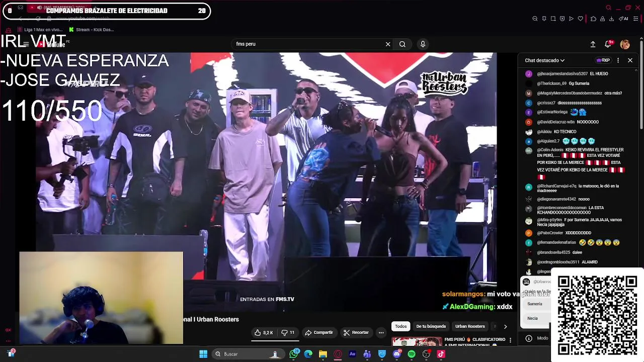Open the extensions puzzle icon
The width and height of the screenshot is (644, 362).
pyautogui.click(x=593, y=19)
